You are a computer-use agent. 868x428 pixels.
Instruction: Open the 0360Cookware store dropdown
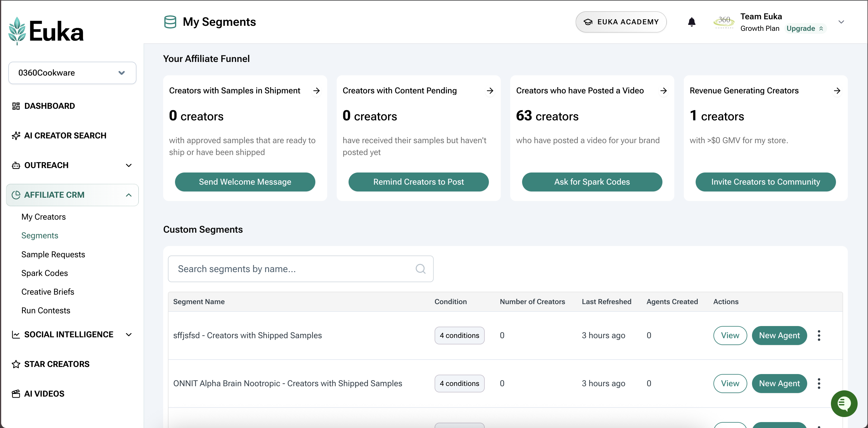point(72,73)
